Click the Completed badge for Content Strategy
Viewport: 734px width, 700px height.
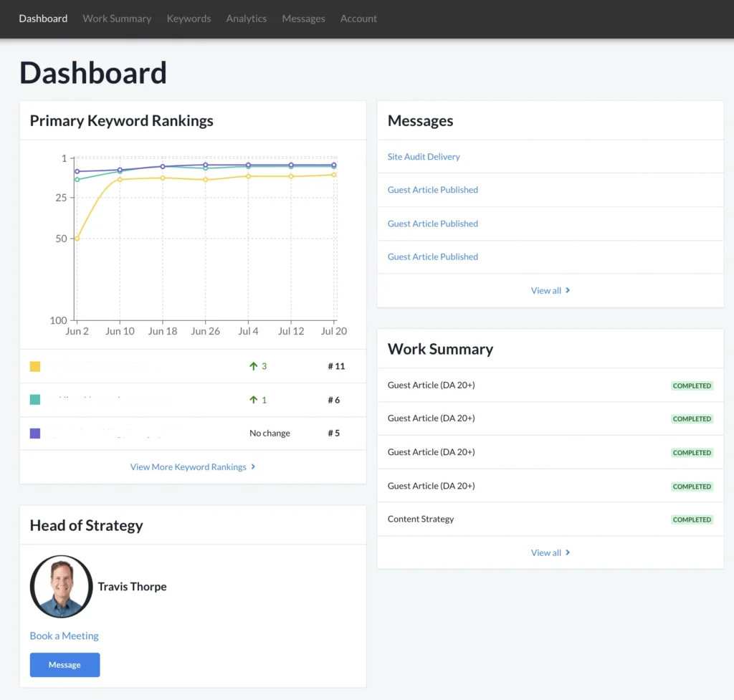click(692, 519)
